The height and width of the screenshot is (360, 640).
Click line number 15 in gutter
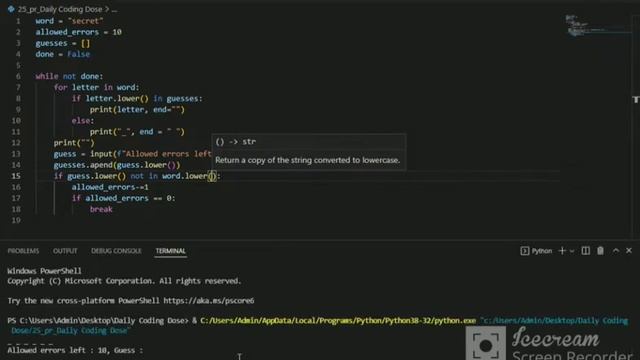16,176
